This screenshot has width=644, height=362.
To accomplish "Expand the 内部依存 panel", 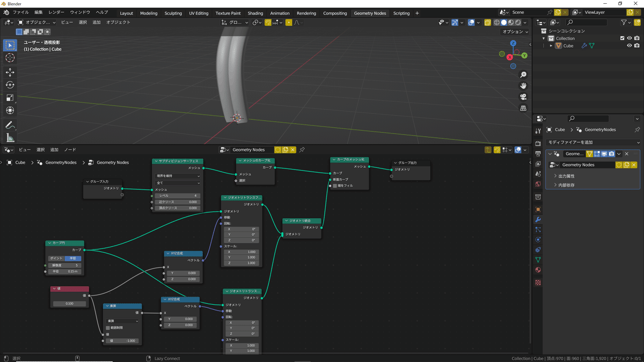I will point(567,185).
